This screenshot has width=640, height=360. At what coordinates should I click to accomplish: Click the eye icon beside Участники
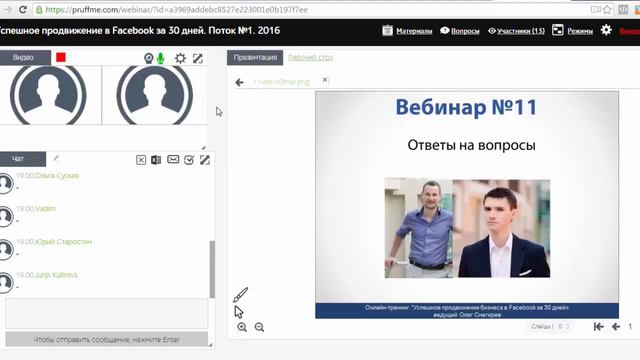point(492,31)
